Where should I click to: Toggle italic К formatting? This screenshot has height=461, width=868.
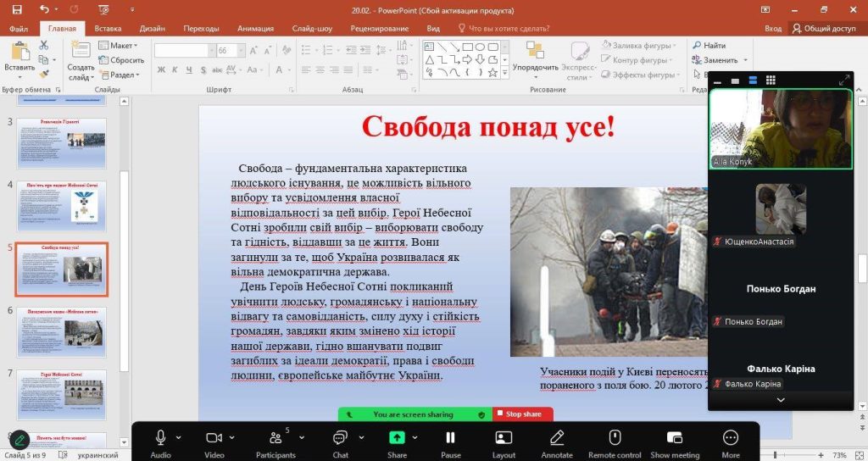click(175, 69)
